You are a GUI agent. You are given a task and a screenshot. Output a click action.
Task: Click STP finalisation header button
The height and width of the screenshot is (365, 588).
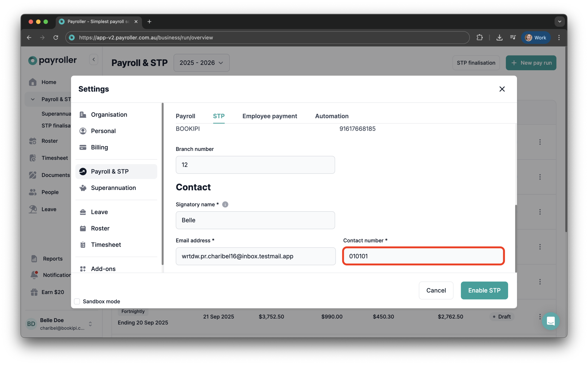pyautogui.click(x=476, y=63)
